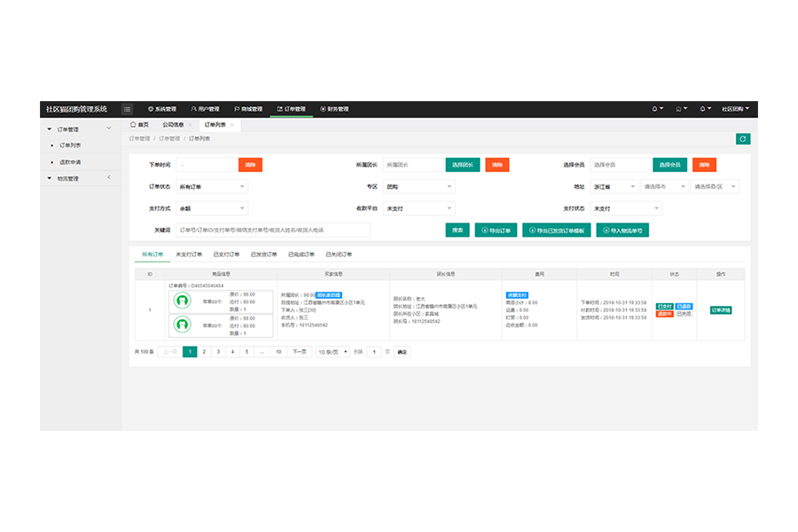
Task: Open 支付方式 dropdown showing 余额
Action: point(212,208)
